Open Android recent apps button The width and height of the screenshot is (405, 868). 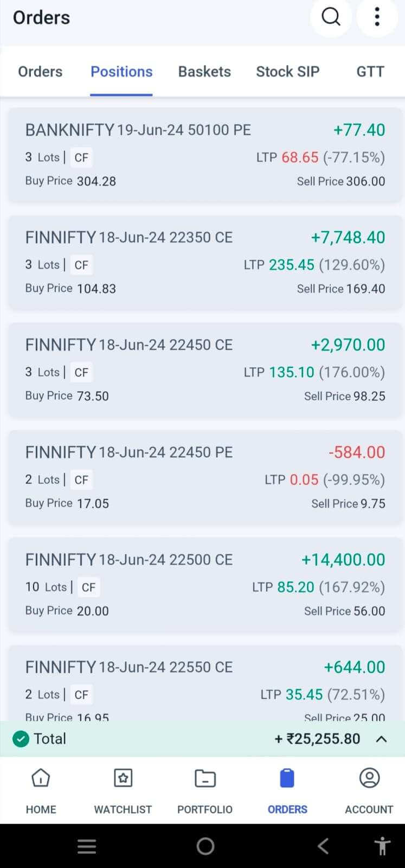tap(87, 846)
